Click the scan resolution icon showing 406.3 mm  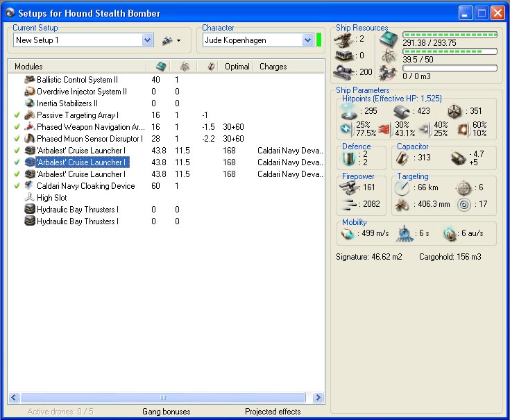pyautogui.click(x=402, y=205)
